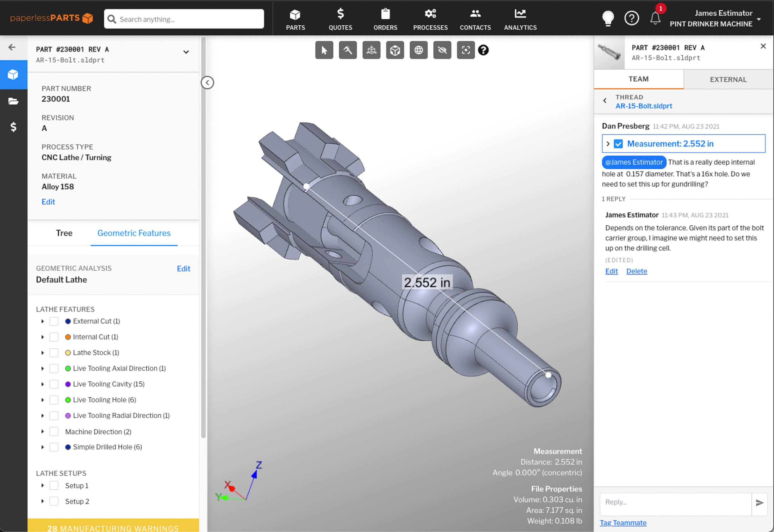This screenshot has height=532, width=774.
Task: Select the Geometric Features tab
Action: pos(134,233)
